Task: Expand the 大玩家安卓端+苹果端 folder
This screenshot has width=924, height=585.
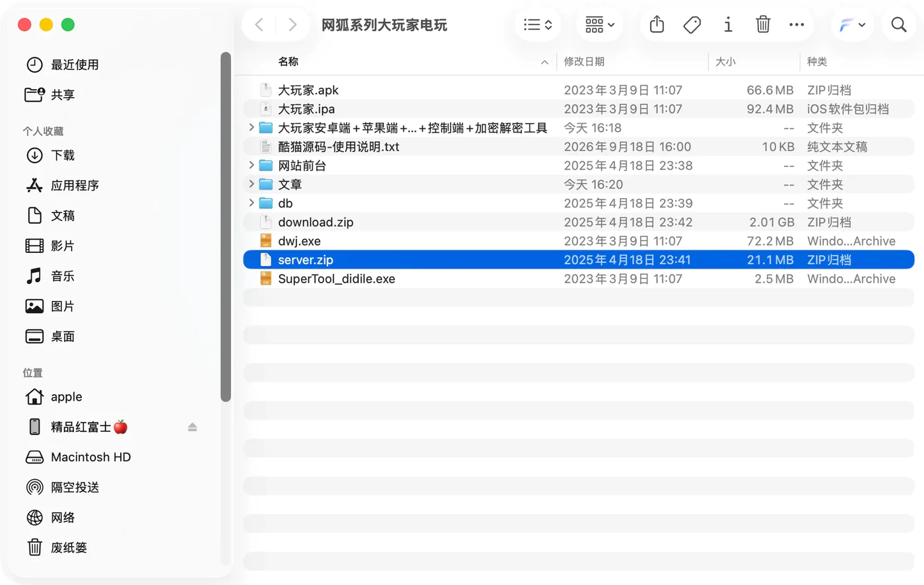Action: [x=251, y=127]
